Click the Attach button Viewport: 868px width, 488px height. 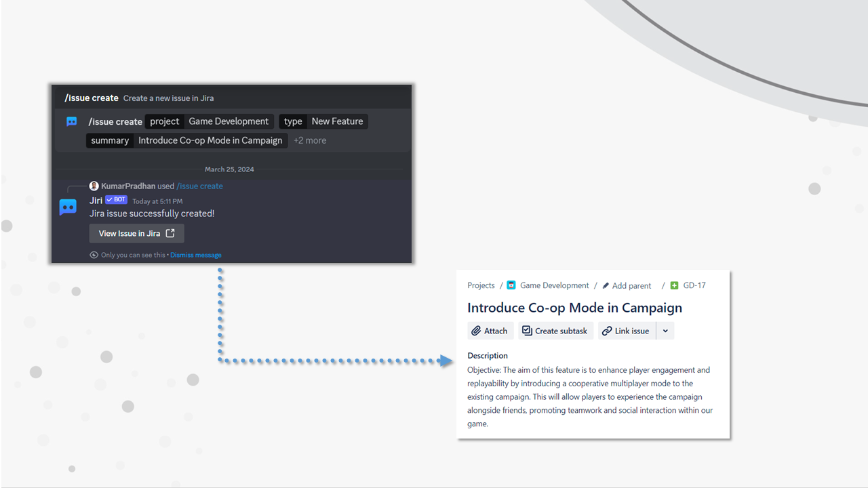[490, 331]
